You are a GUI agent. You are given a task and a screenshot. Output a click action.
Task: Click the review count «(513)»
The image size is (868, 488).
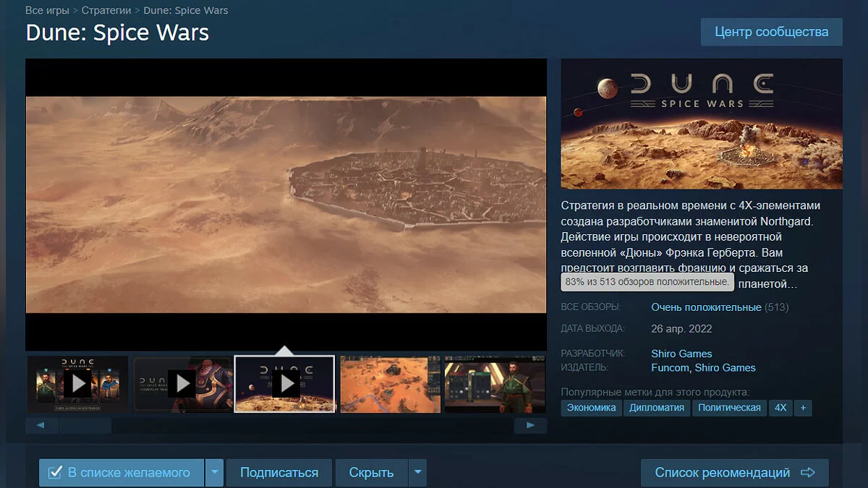(x=777, y=307)
